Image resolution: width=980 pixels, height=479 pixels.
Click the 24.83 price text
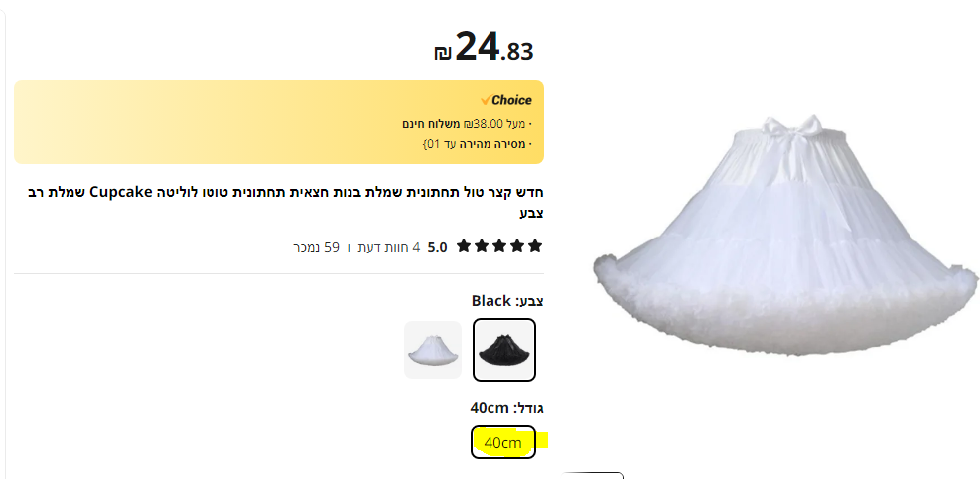(494, 47)
